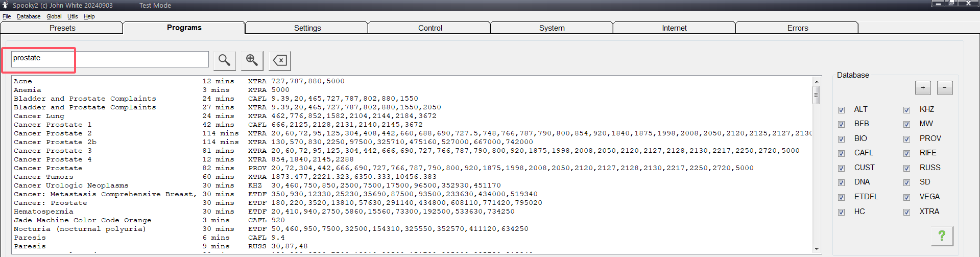Switch to the Settings tab
The height and width of the screenshot is (257, 980).
click(307, 28)
